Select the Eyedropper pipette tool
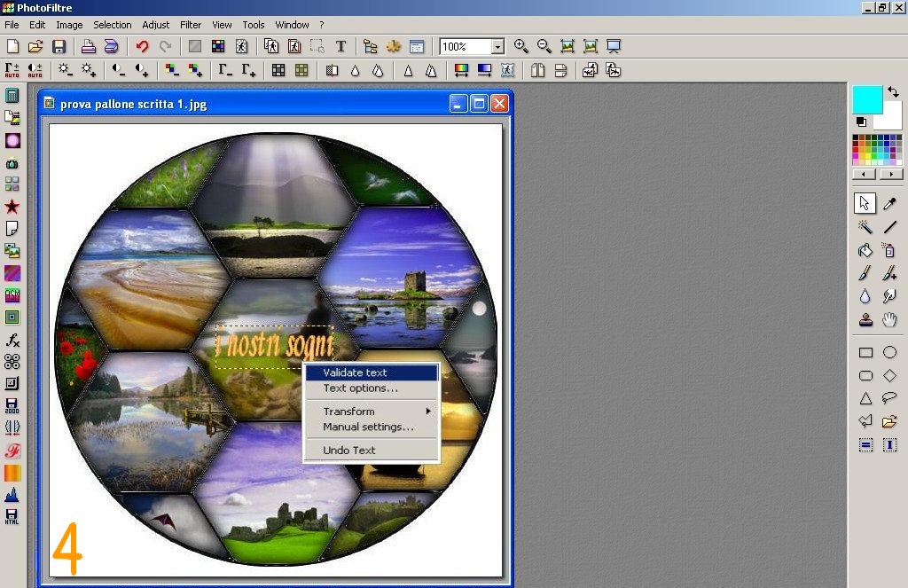Image resolution: width=908 pixels, height=588 pixels. tap(889, 204)
